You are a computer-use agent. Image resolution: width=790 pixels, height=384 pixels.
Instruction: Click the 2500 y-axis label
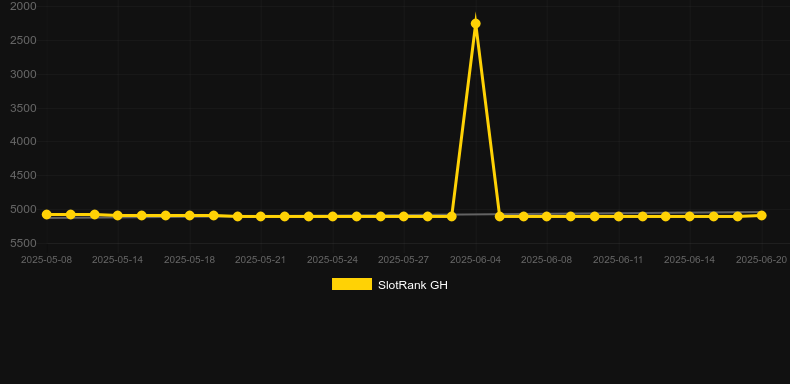(23, 40)
